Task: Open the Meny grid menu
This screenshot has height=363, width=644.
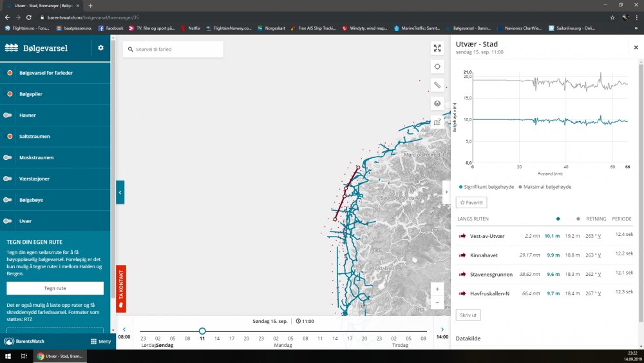Action: (x=100, y=341)
